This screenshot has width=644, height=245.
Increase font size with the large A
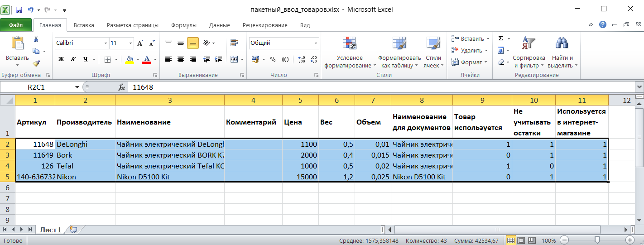click(140, 43)
